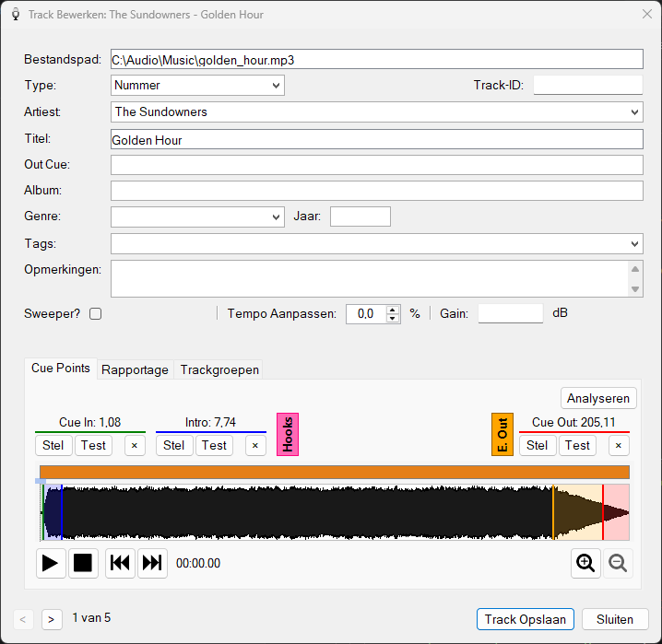The height and width of the screenshot is (644, 662).
Task: Set Cue In with its Stel button
Action: click(x=53, y=446)
